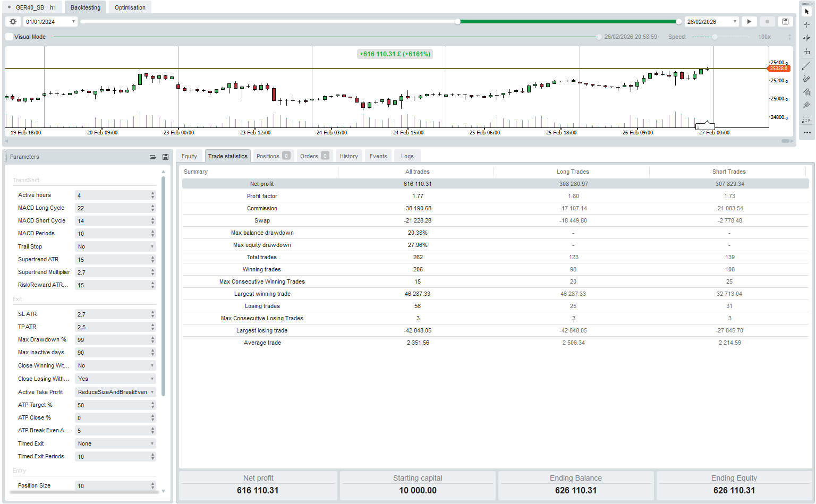The image size is (816, 504).
Task: Switch to the Equity tab
Action: click(189, 156)
